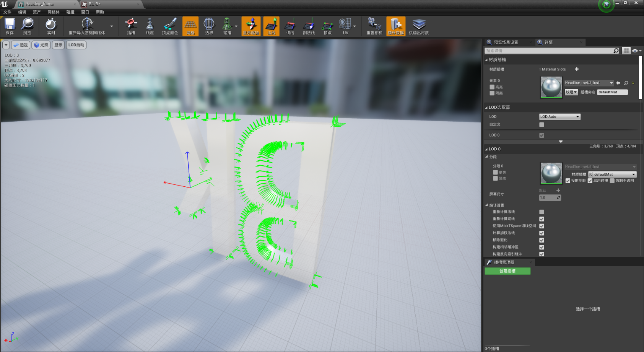This screenshot has height=352, width=644.
Task: Toggle the 显示枢轴 (Show Pivot) icon
Action: [251, 26]
